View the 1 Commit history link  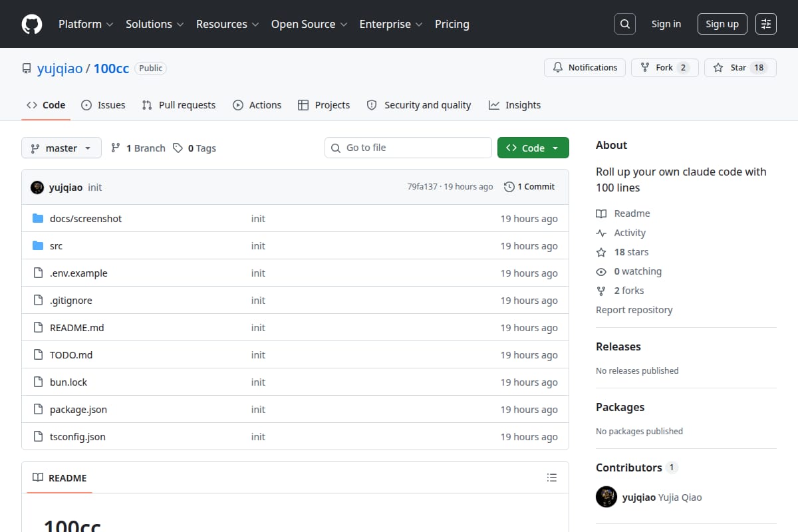point(529,187)
